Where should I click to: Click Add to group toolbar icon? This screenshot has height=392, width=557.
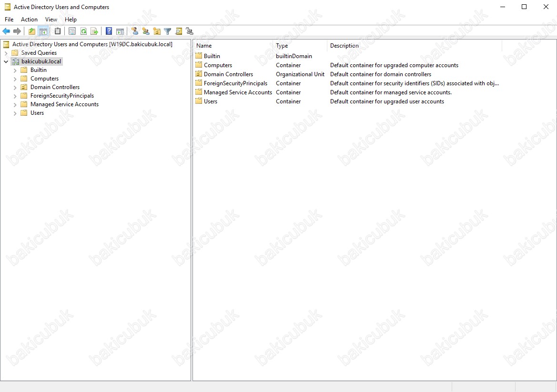[190, 31]
